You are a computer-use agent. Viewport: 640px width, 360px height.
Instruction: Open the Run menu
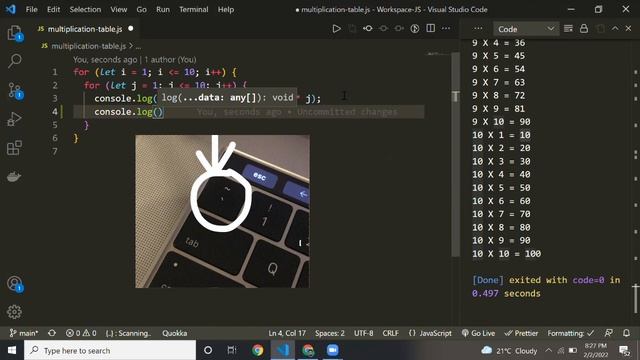pos(162,9)
